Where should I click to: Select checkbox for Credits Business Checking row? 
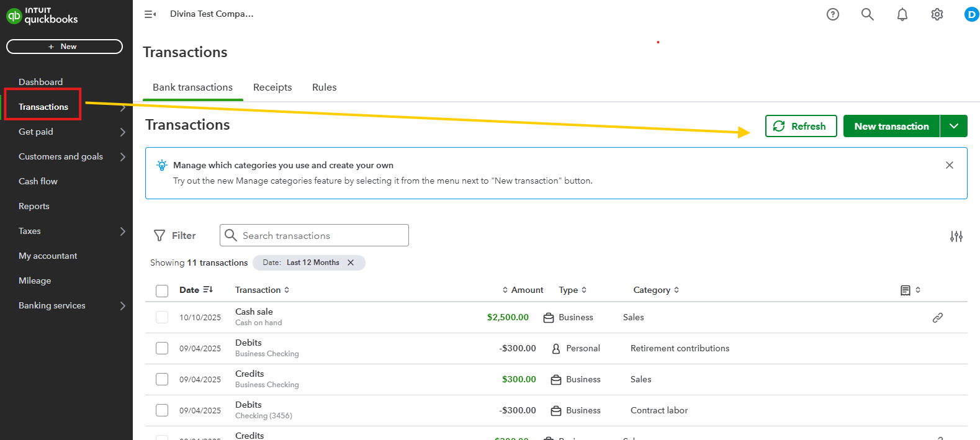click(x=162, y=379)
